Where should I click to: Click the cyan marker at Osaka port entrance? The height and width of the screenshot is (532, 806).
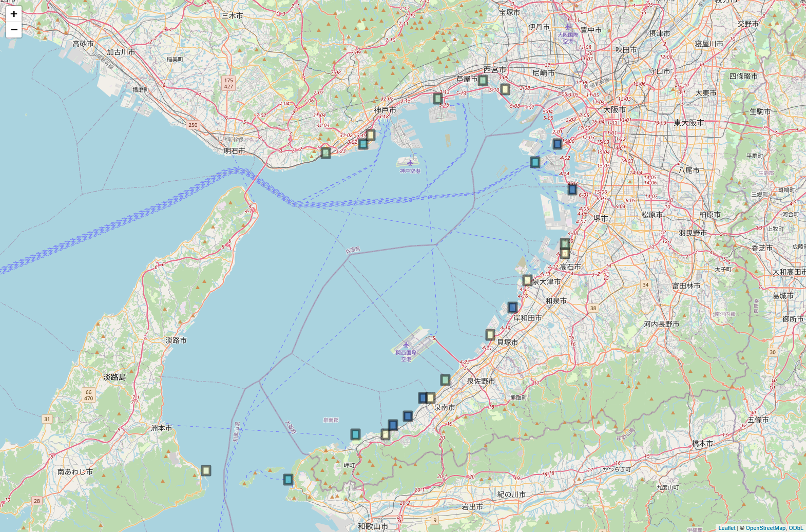[535, 162]
